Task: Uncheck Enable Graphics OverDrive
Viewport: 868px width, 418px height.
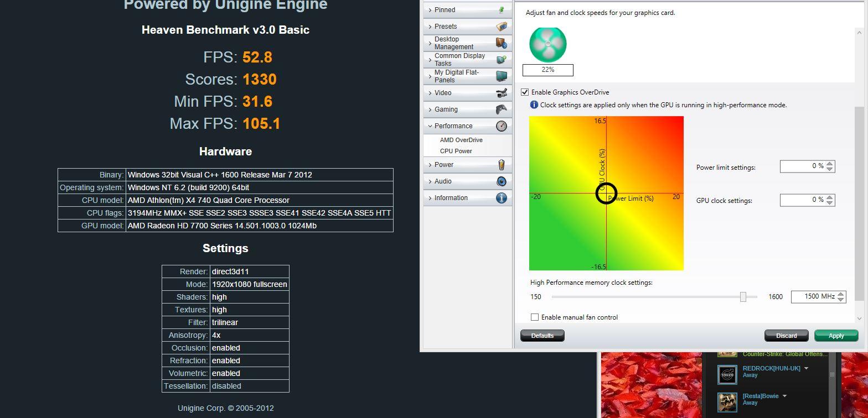Action: [525, 92]
